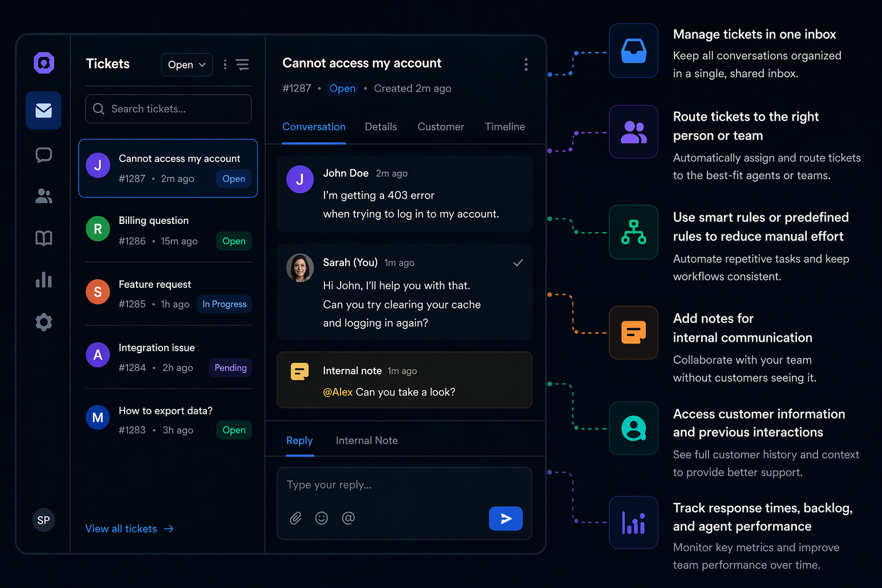The height and width of the screenshot is (588, 882).
Task: Select the Billing question ticket #1286
Action: (168, 230)
